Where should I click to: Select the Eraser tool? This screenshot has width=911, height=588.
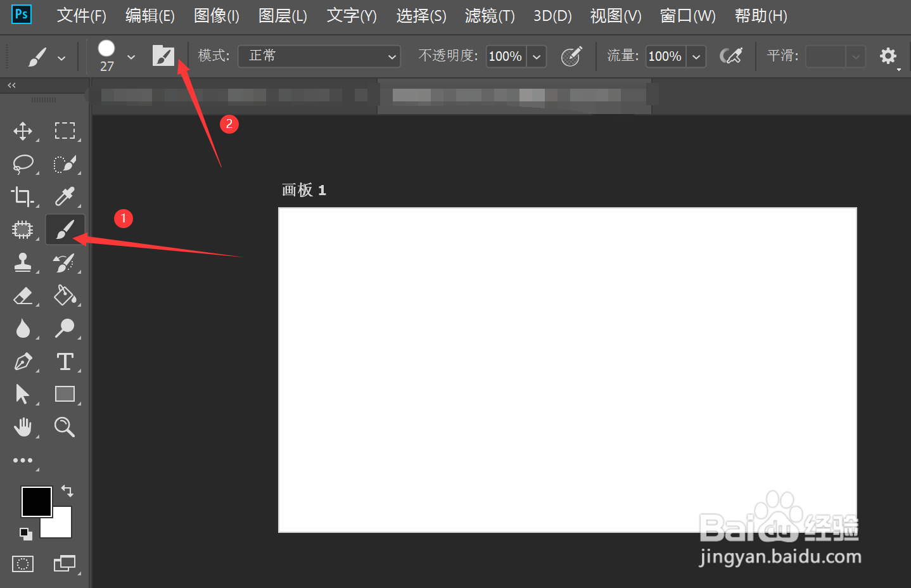[23, 296]
